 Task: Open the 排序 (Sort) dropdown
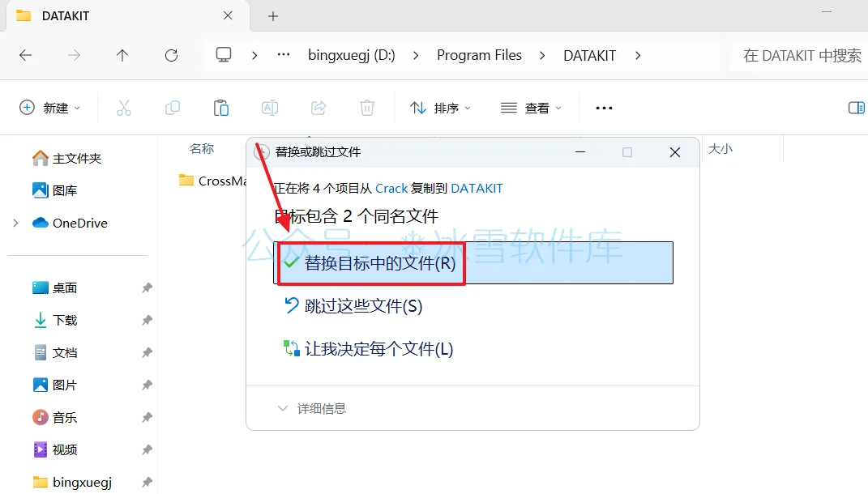click(440, 108)
